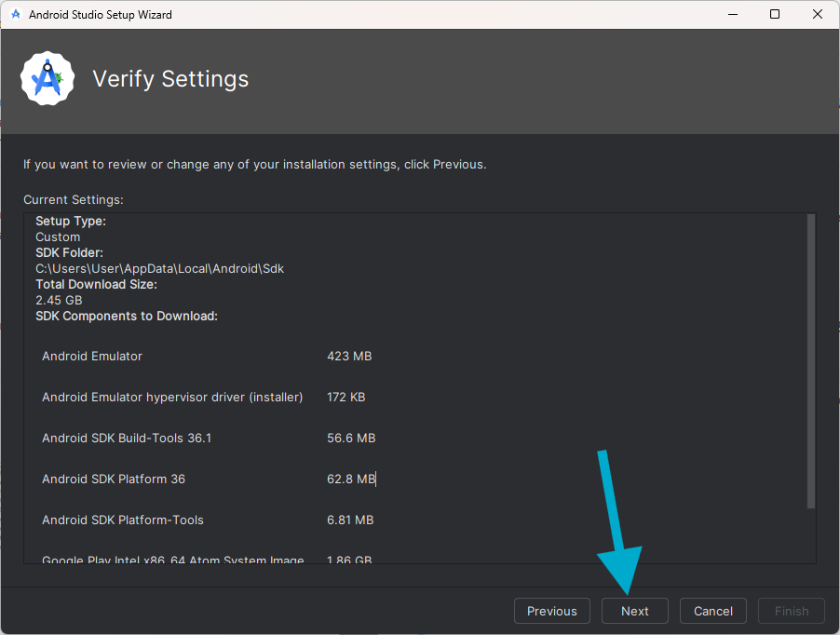Click the Verify Settings heading
Screen dimensions: 840x635
pos(170,79)
